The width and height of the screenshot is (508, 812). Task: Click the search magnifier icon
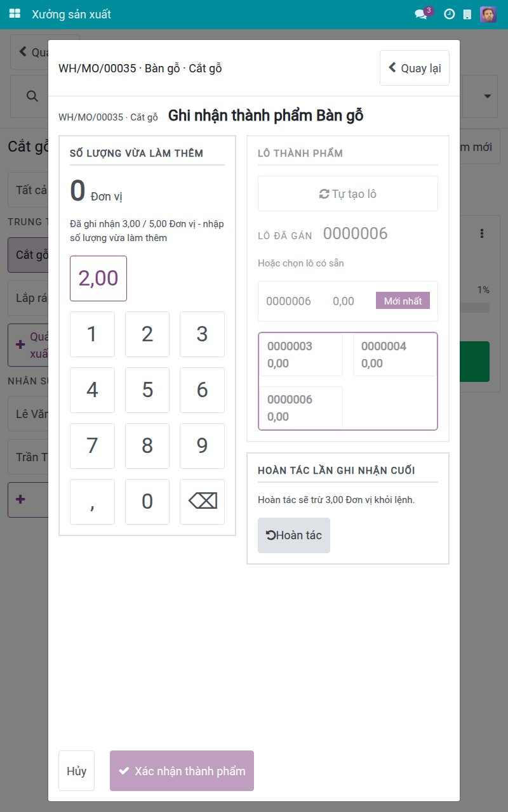pos(32,96)
